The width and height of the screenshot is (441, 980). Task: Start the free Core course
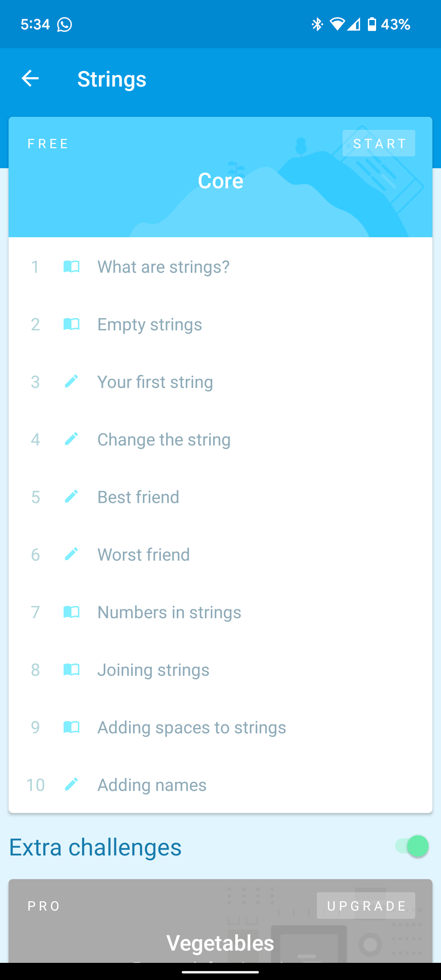click(379, 143)
